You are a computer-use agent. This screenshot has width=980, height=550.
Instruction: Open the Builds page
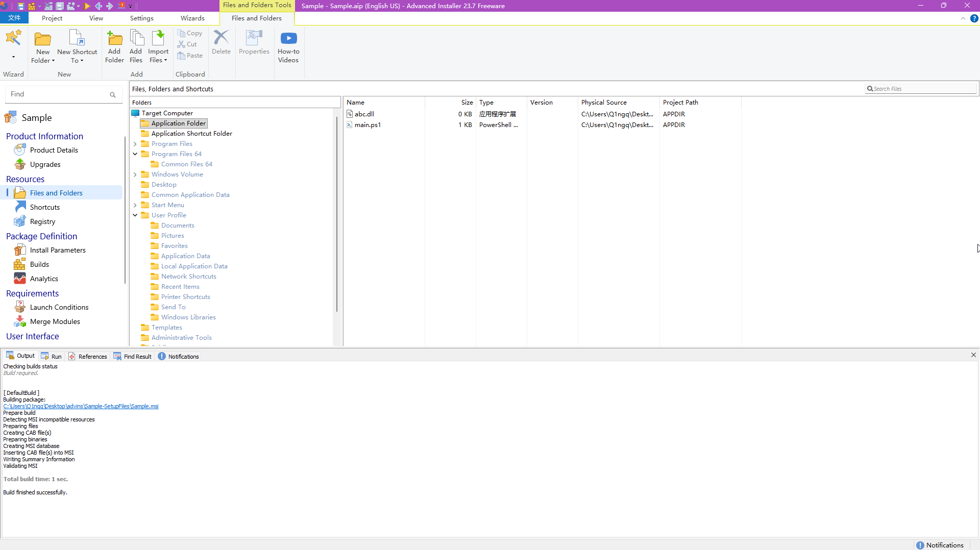(39, 264)
